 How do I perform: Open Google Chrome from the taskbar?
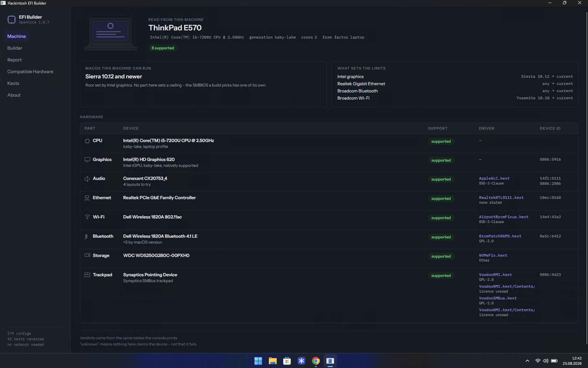point(316,361)
